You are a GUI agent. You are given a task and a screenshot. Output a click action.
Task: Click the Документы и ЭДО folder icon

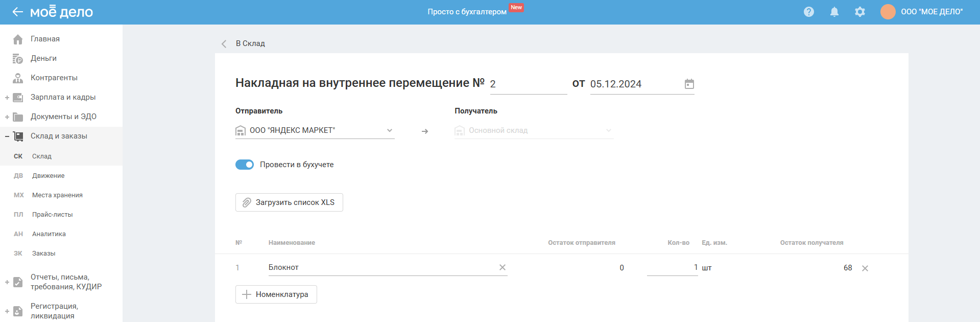click(x=18, y=117)
